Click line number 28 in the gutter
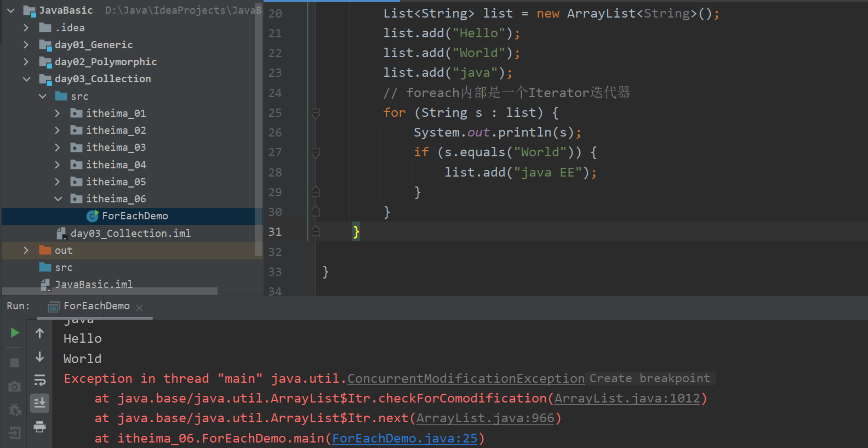 coord(275,173)
